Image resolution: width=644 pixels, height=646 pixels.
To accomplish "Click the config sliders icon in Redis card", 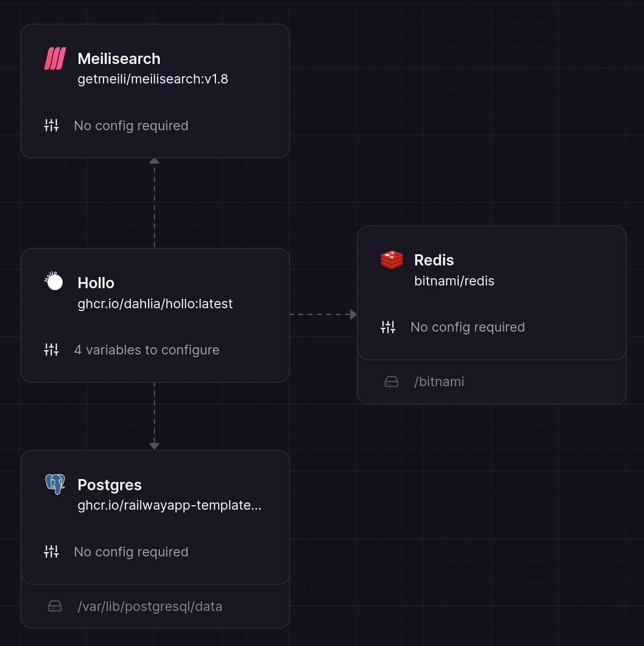I will [x=388, y=327].
